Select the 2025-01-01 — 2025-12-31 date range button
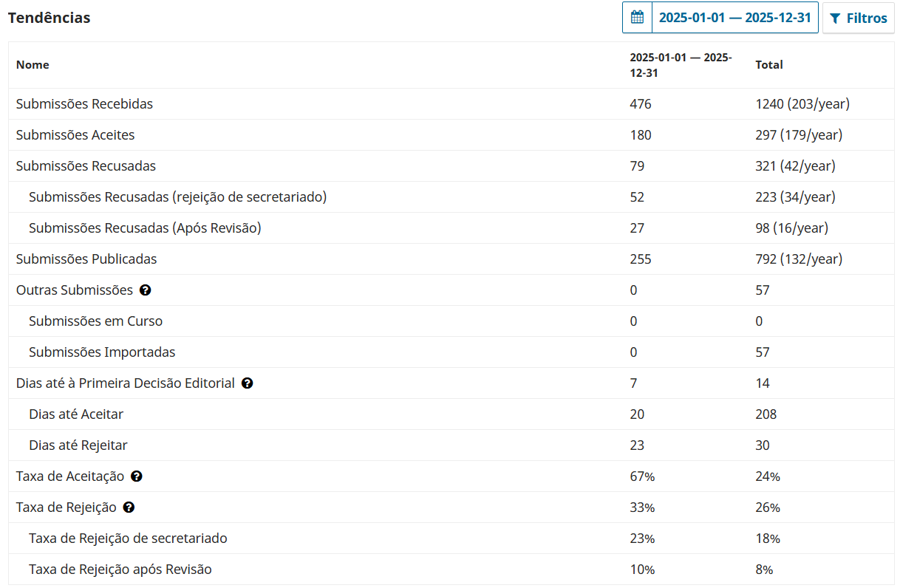Viewport: 900px width, 588px height. click(735, 18)
